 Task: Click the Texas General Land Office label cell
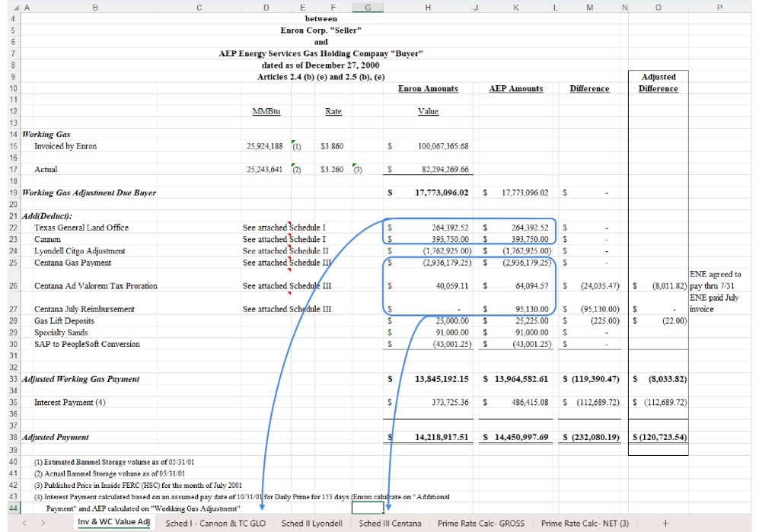[x=81, y=228]
